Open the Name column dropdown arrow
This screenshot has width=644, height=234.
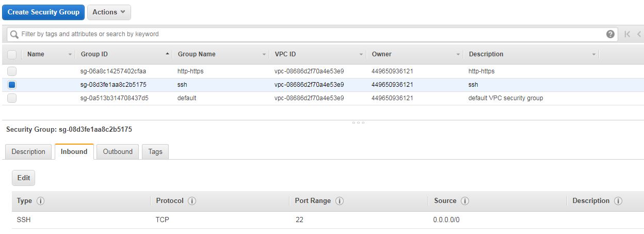click(x=70, y=54)
